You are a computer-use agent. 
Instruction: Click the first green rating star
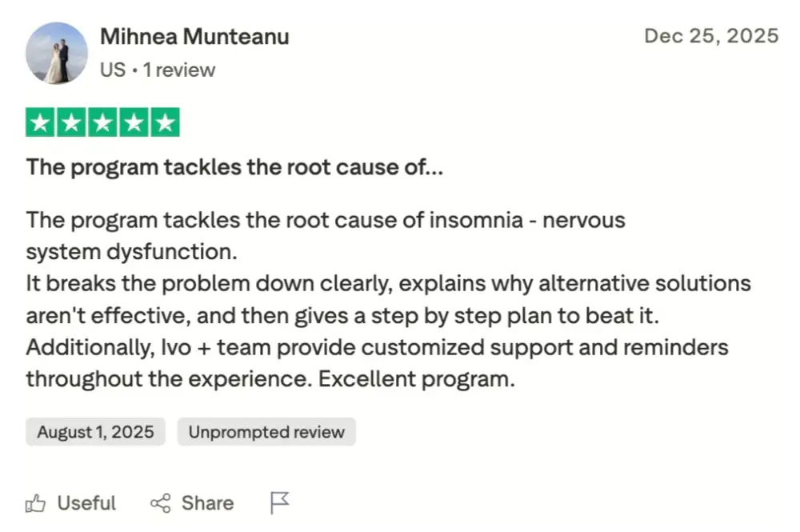(41, 122)
